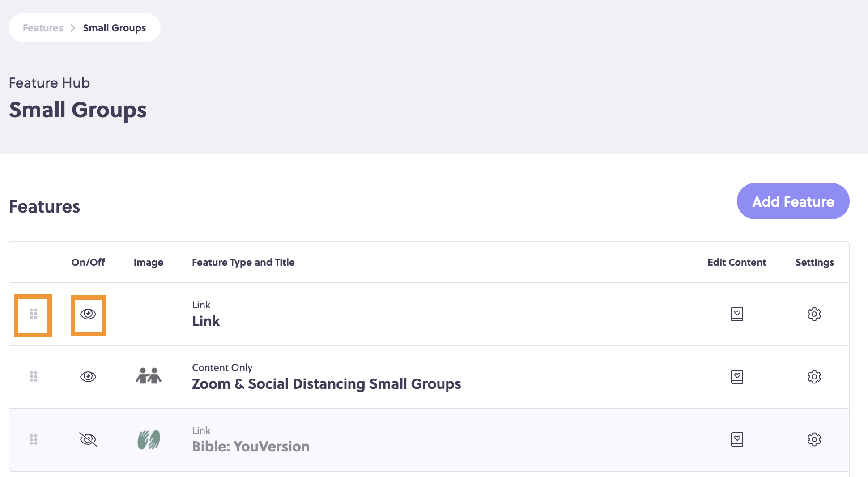The height and width of the screenshot is (477, 868).
Task: Open Edit Content for Zoom & Social Distancing
Action: pyautogui.click(x=736, y=377)
